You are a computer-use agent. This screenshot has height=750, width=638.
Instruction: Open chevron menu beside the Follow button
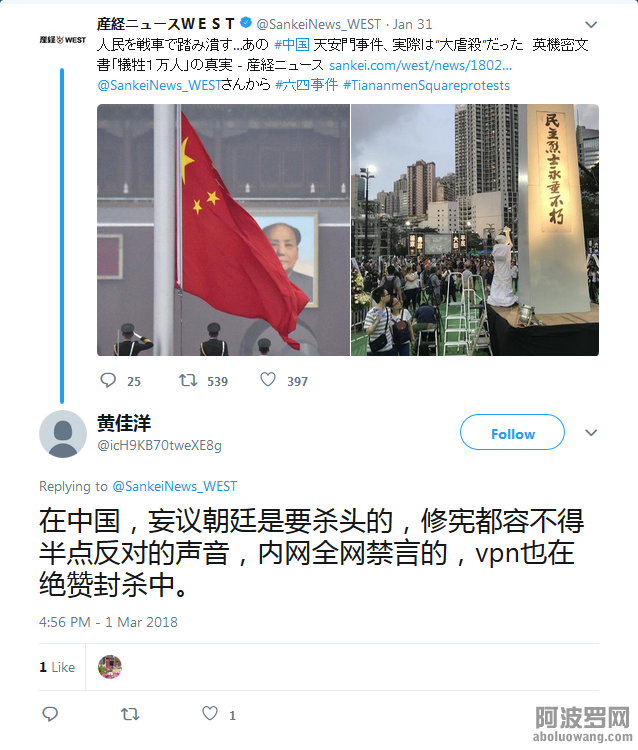tap(591, 433)
